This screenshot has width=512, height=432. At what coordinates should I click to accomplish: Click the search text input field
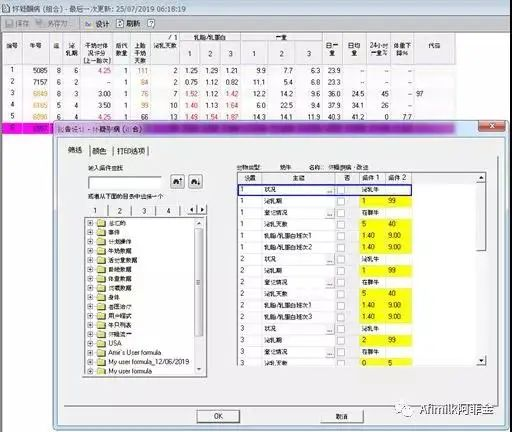pyautogui.click(x=125, y=182)
